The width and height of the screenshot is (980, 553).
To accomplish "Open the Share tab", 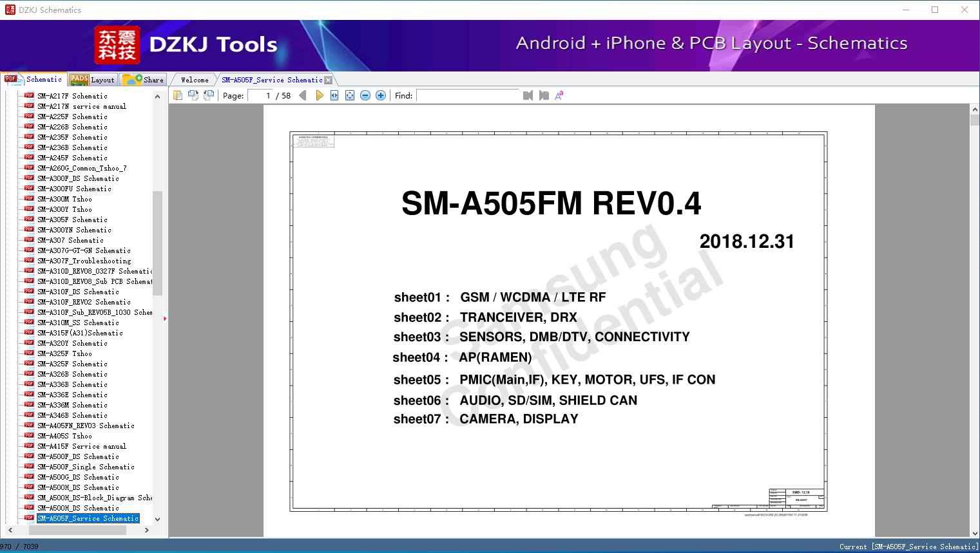I will coord(144,80).
